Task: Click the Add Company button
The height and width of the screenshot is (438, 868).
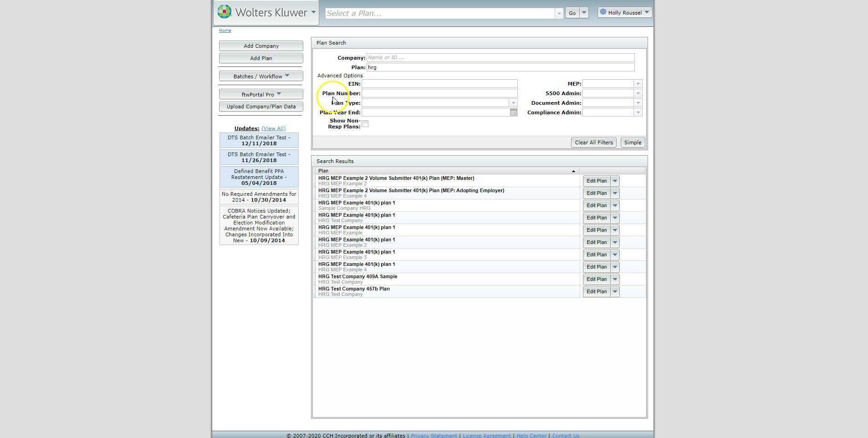Action: pos(260,46)
